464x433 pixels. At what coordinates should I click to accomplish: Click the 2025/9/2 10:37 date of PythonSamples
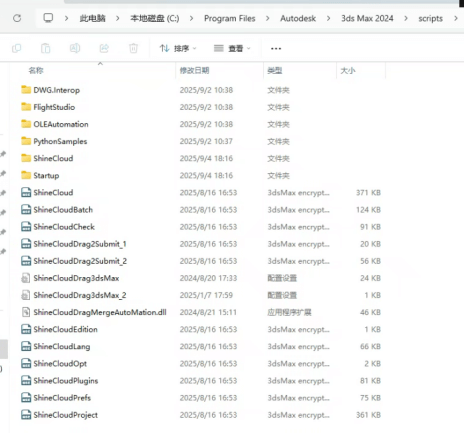(x=206, y=141)
